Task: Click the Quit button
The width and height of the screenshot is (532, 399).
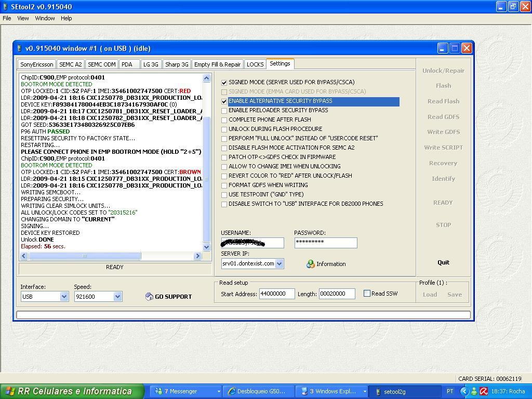Action: (443, 262)
